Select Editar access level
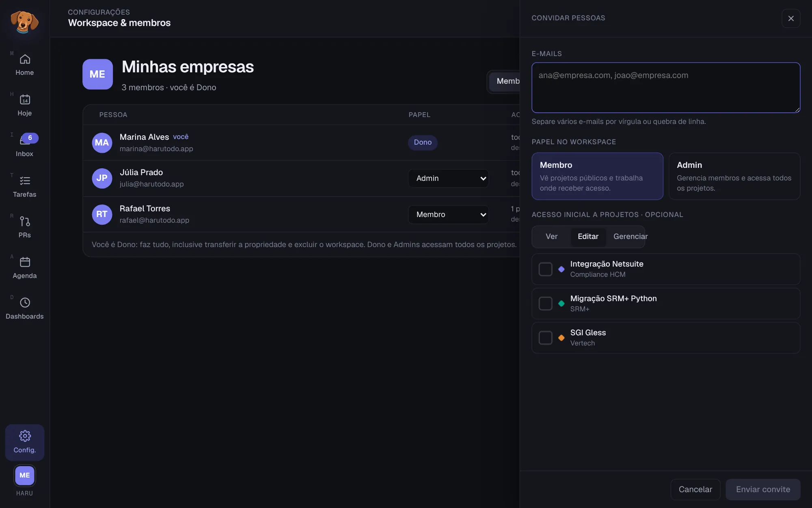812x508 pixels. pos(588,237)
